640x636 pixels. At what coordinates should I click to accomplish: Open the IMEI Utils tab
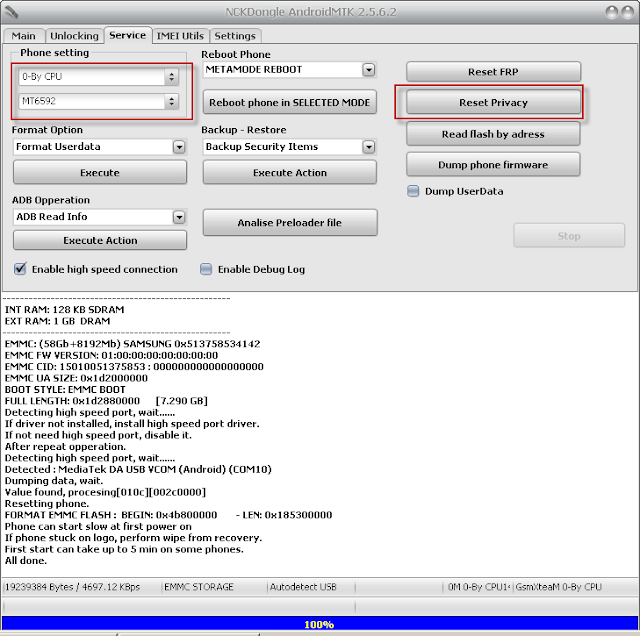click(180, 36)
